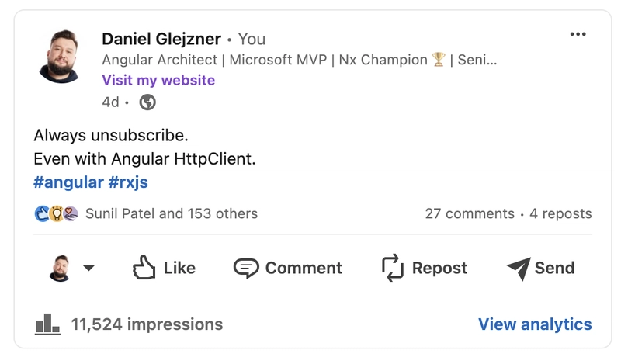This screenshot has width=621, height=364.
Task: Click the #rxjs hashtag
Action: [x=128, y=182]
